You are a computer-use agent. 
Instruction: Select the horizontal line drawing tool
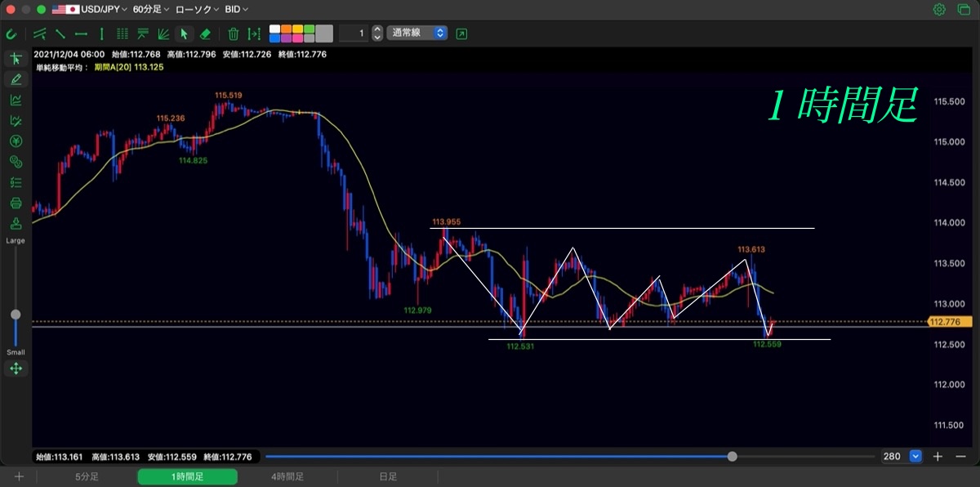point(81,34)
